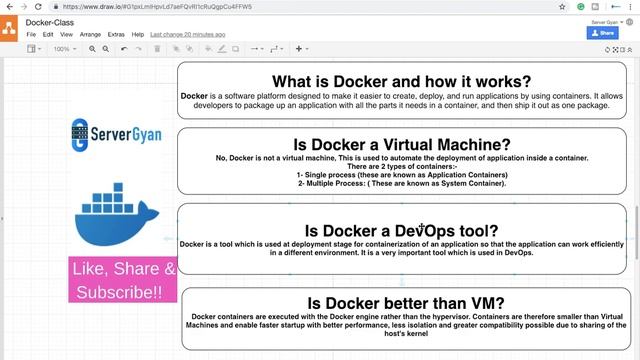The image size is (640, 360).
Task: Select the Is Docker better than VM heading
Action: (x=406, y=303)
